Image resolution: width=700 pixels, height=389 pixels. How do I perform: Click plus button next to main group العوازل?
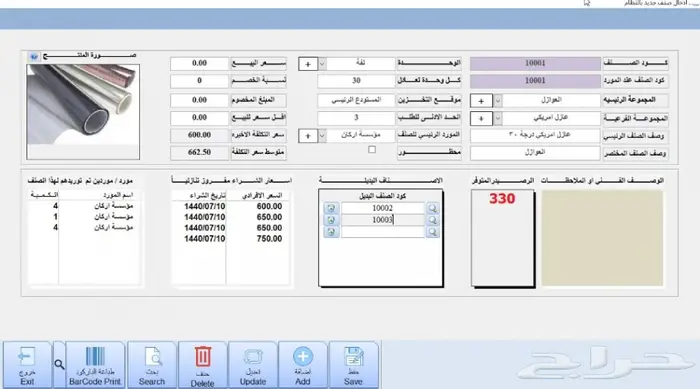[x=481, y=101]
